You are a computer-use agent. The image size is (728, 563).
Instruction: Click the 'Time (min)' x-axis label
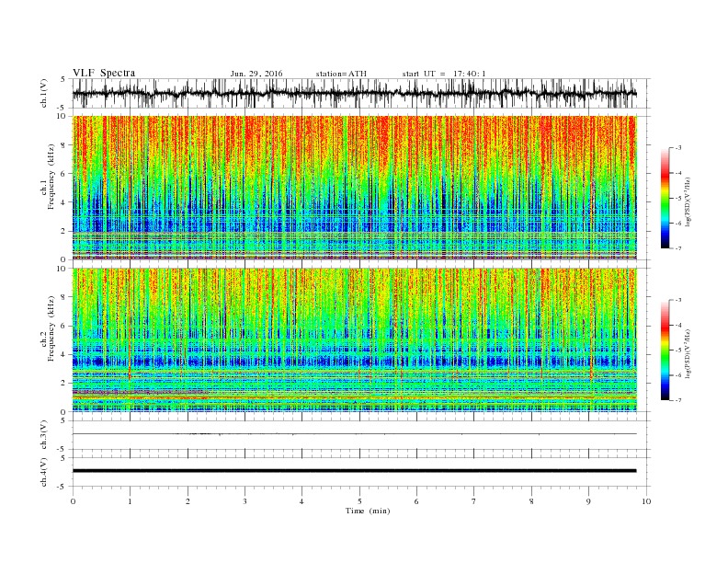tap(368, 511)
